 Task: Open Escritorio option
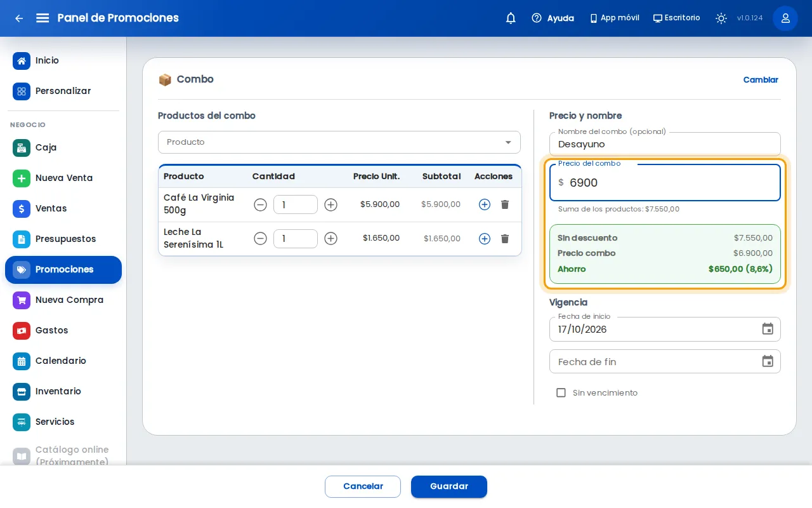tap(677, 18)
